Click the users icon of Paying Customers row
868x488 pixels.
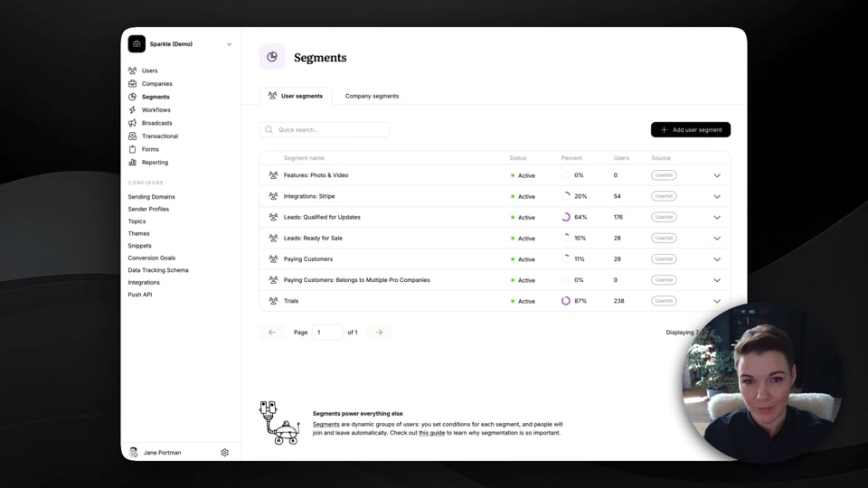coord(273,259)
